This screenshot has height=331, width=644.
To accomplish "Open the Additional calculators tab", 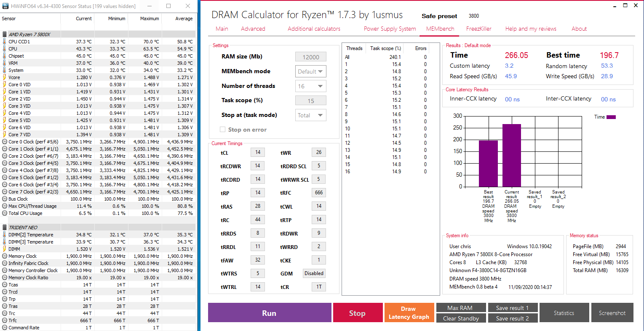I will 314,29.
